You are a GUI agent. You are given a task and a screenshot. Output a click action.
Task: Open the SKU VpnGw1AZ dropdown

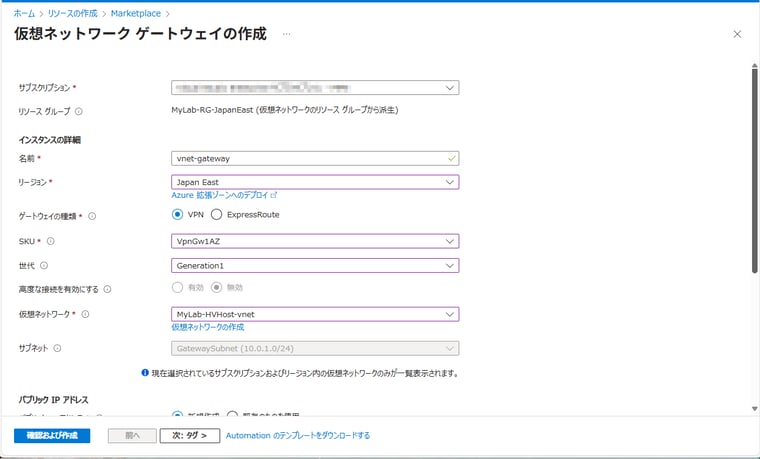click(315, 241)
